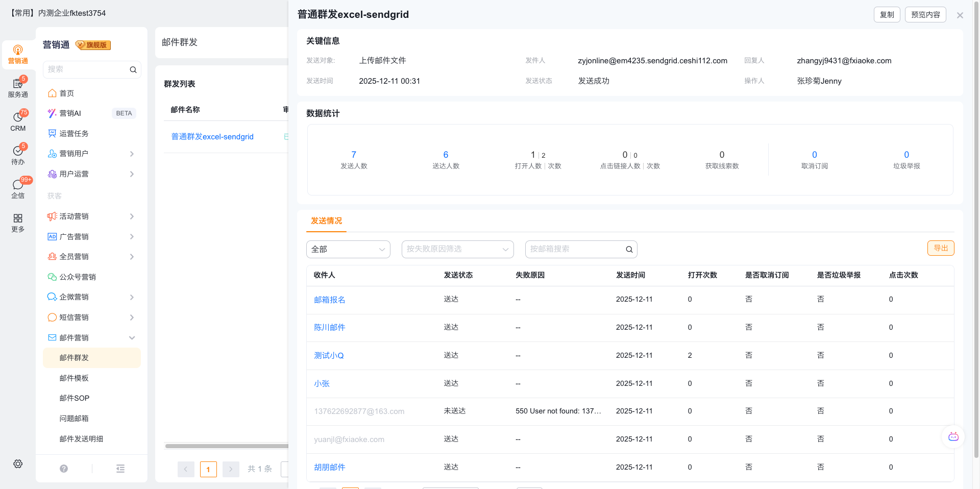980x489 pixels.
Task: Open the 全部 status filter dropdown
Action: [348, 249]
